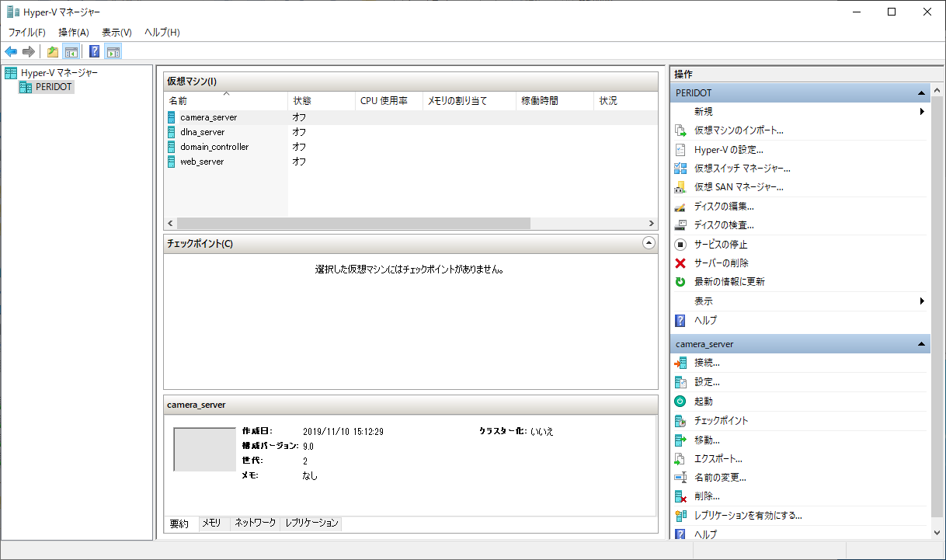Click the 設定 icon under camera_server actions

point(680,382)
